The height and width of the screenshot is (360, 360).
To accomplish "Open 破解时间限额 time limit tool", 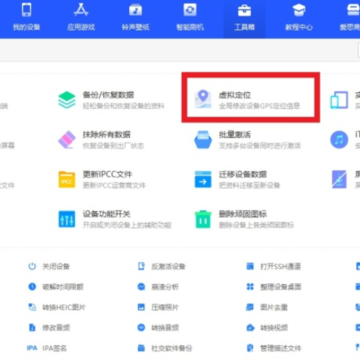I will (56, 286).
